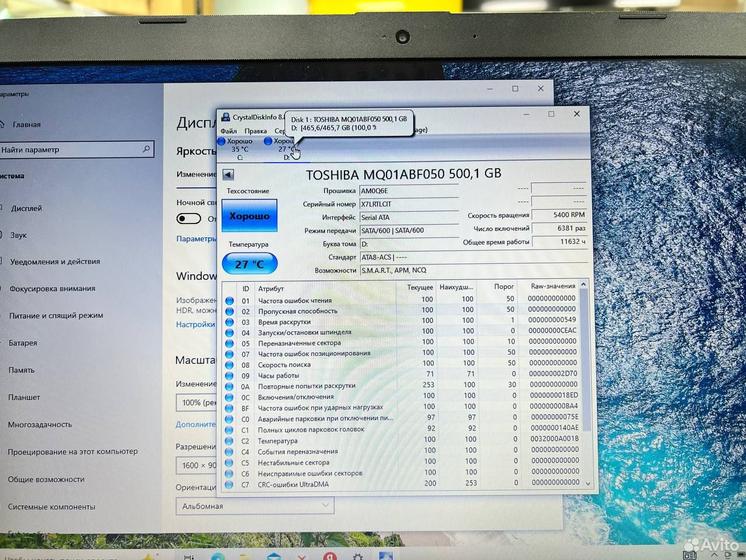Click status circle of attribute 08 Скорость поиска
Viewport: 746px width, 560px height.
tap(229, 365)
